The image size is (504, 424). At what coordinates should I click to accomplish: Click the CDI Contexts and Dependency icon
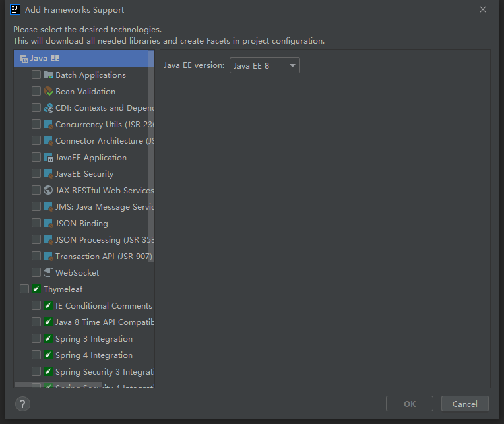(48, 108)
